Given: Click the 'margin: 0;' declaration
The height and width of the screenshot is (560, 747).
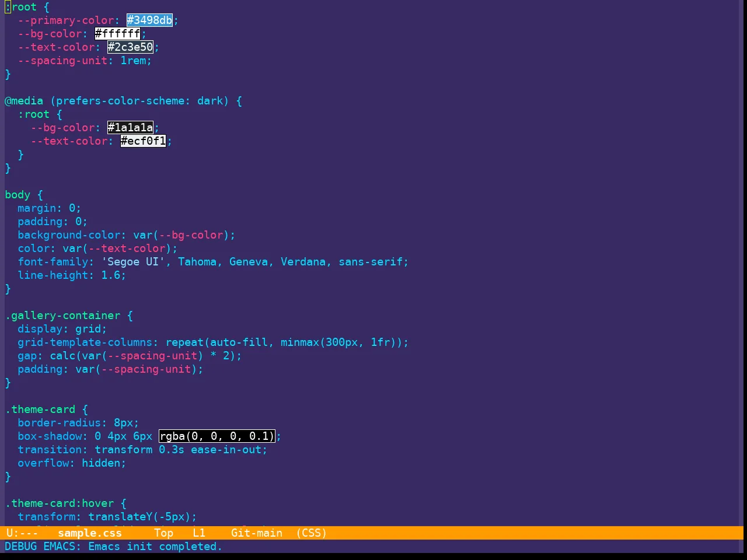Looking at the screenshot, I should point(50,208).
